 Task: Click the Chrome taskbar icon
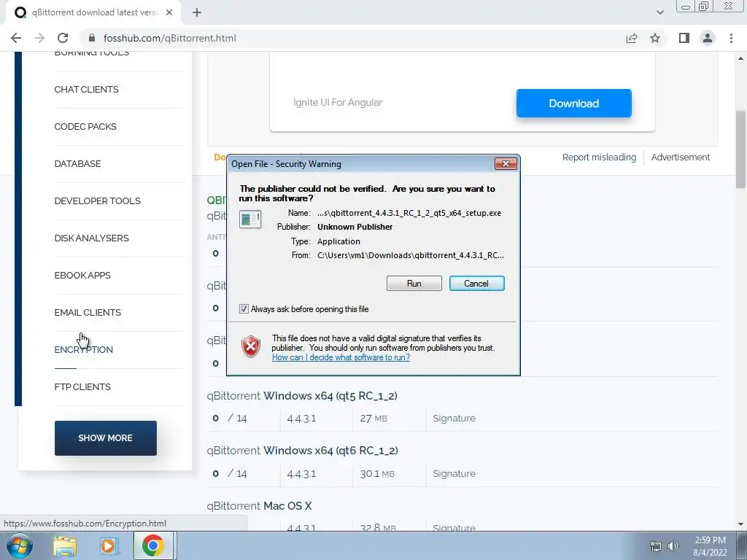point(152,546)
